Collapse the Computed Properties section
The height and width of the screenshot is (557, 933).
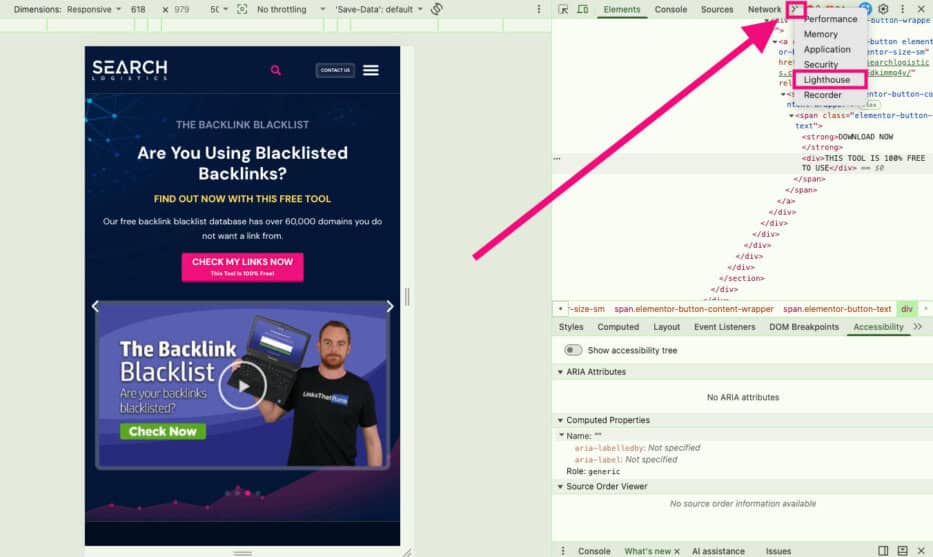560,420
